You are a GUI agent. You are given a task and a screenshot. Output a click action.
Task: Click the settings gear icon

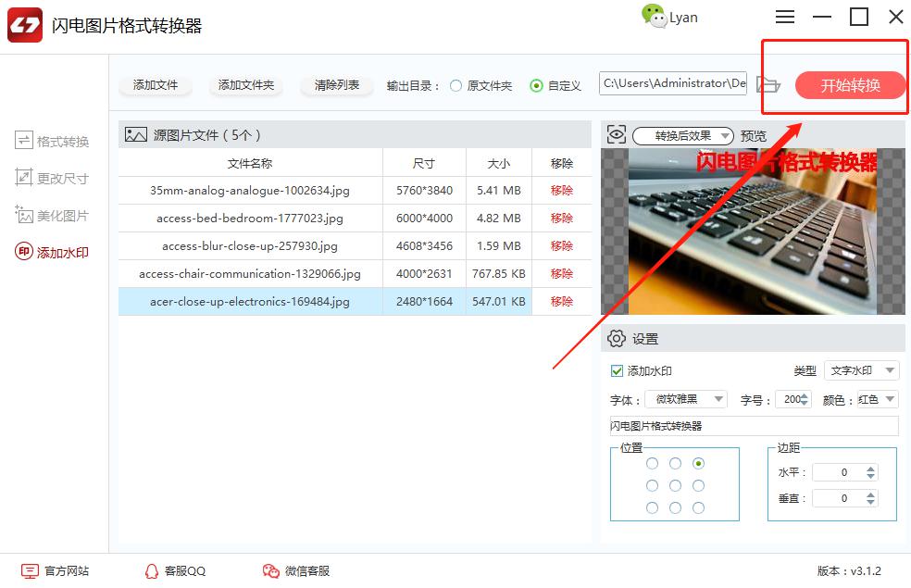617,339
